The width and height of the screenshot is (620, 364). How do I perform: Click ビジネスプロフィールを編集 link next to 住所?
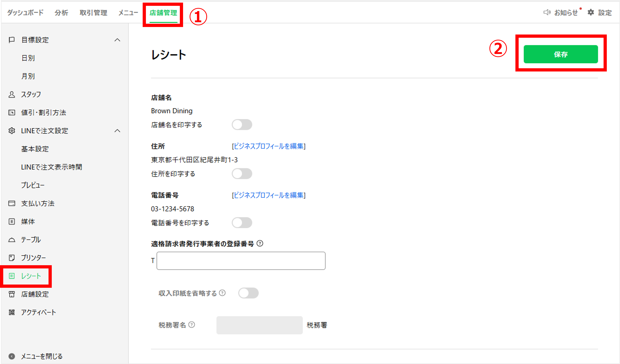tap(269, 146)
